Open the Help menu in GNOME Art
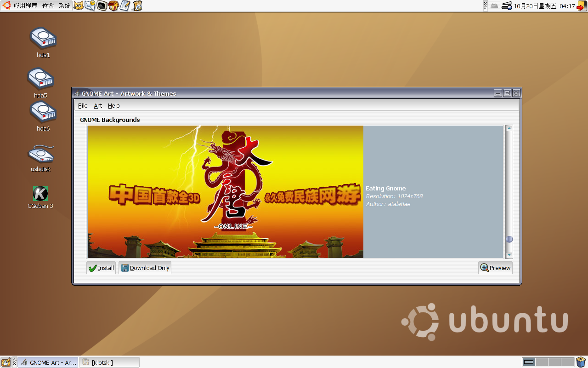The width and height of the screenshot is (588, 368). (114, 106)
